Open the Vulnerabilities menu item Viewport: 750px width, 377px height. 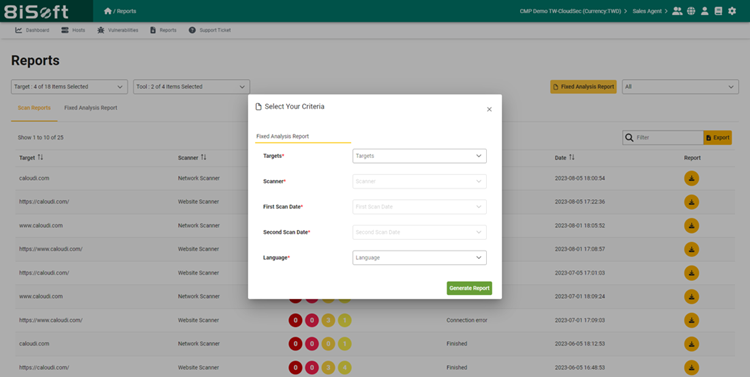(118, 30)
